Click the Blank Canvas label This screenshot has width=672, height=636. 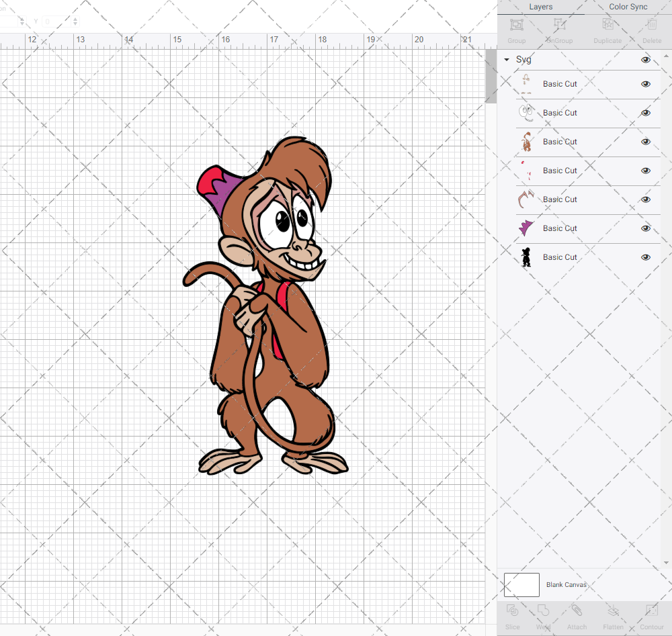tap(566, 585)
